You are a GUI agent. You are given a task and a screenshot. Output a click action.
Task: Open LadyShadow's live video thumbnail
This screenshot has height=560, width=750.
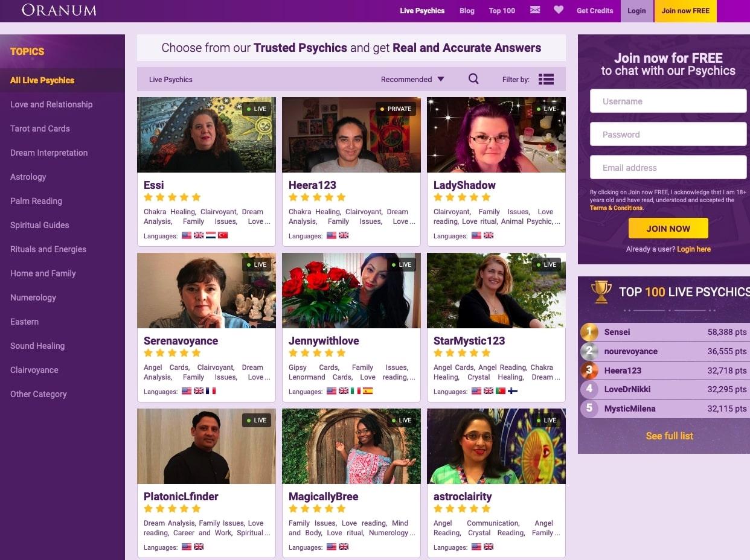pyautogui.click(x=496, y=135)
